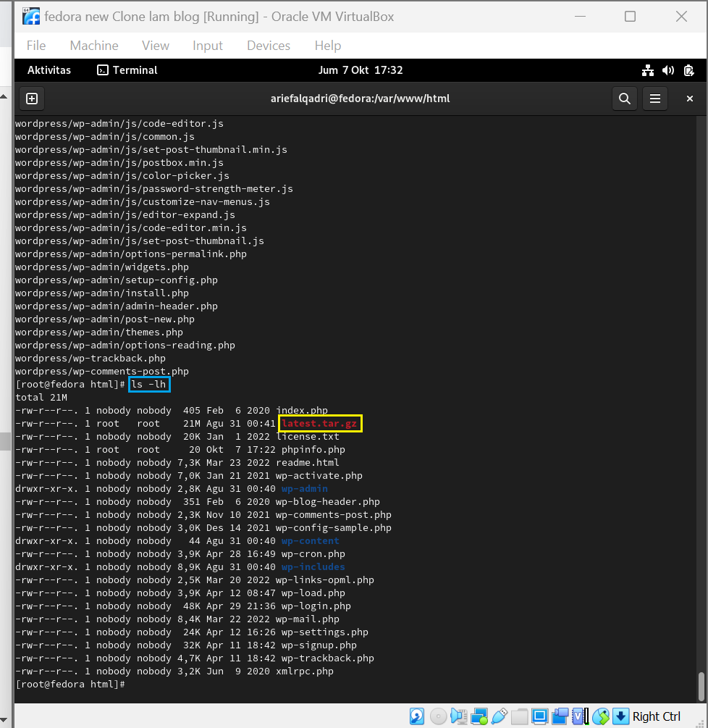Viewport: 708px width, 728px height.
Task: Open the Aktivitas overview
Action: pos(49,70)
